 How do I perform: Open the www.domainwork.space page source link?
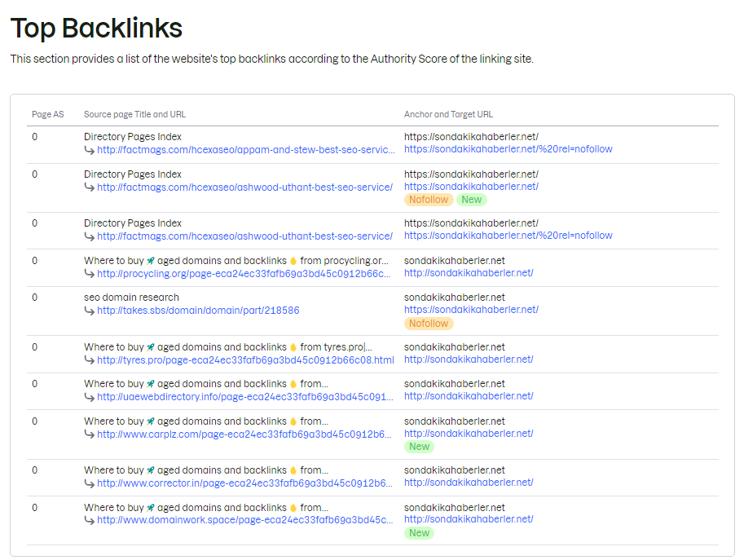245,520
